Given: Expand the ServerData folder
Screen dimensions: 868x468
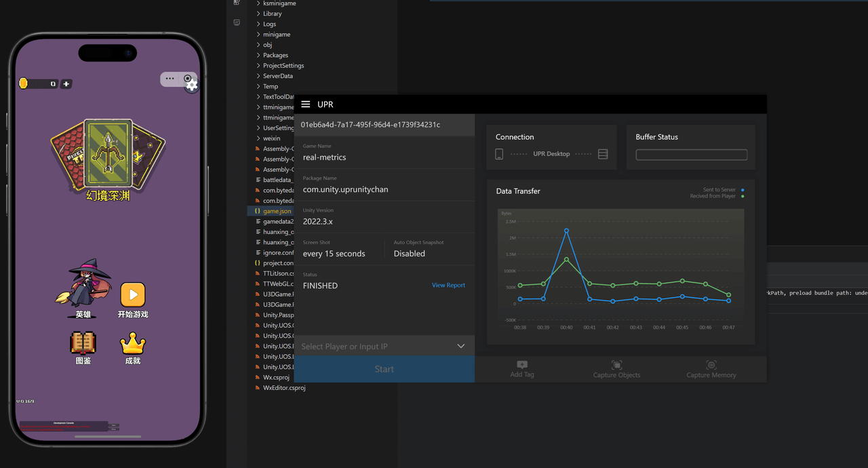Looking at the screenshot, I should (277, 76).
